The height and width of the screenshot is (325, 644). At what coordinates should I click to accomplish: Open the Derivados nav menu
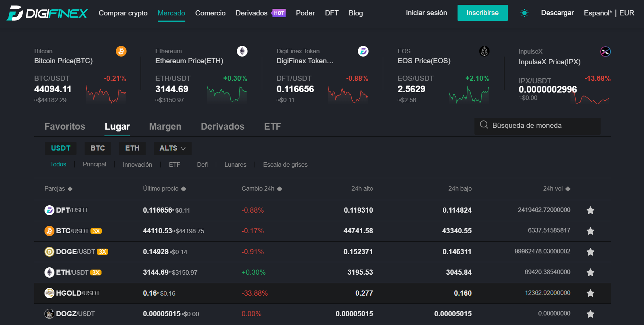click(252, 13)
